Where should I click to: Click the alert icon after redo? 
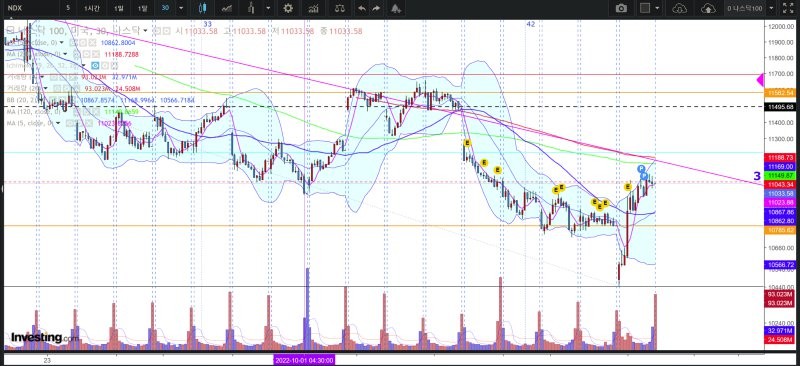[396, 8]
